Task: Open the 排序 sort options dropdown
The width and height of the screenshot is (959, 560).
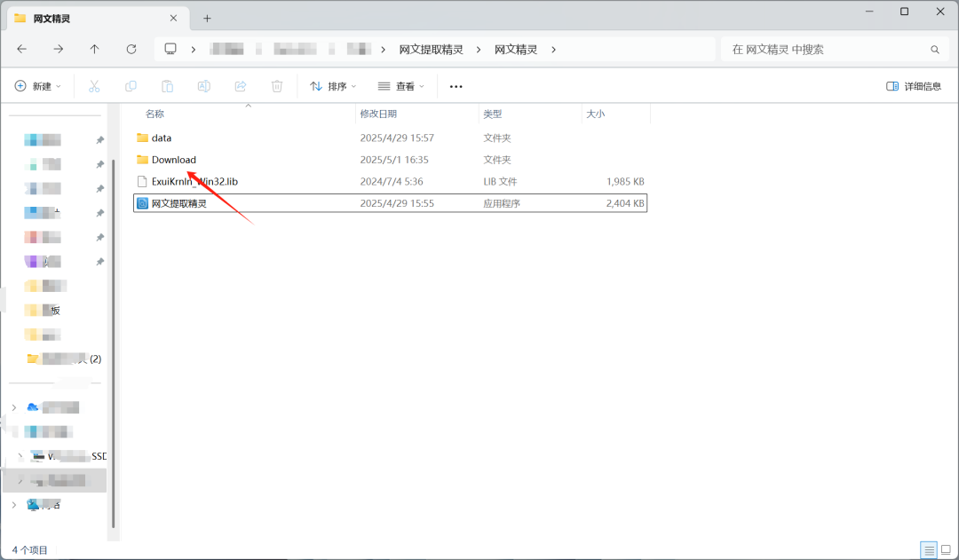Action: click(330, 85)
